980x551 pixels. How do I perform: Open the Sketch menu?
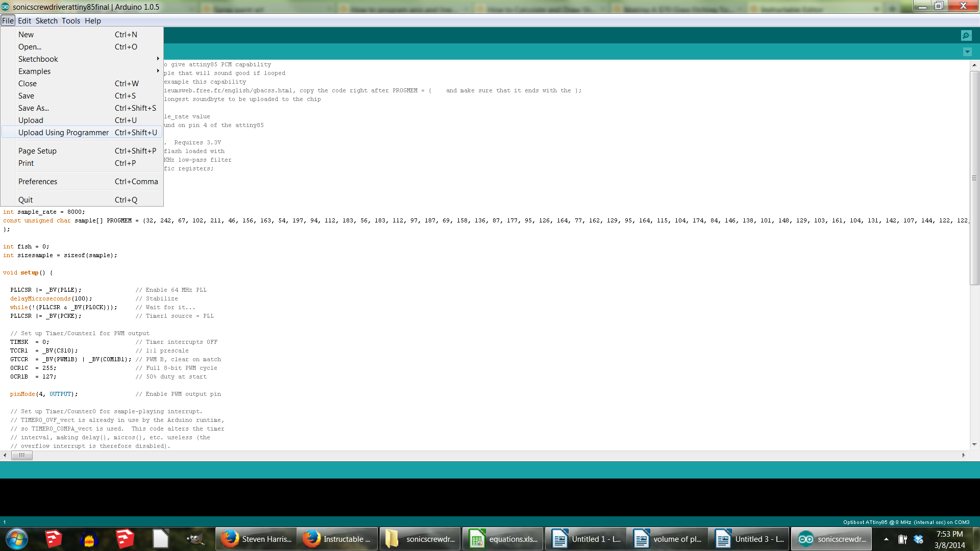pyautogui.click(x=46, y=21)
